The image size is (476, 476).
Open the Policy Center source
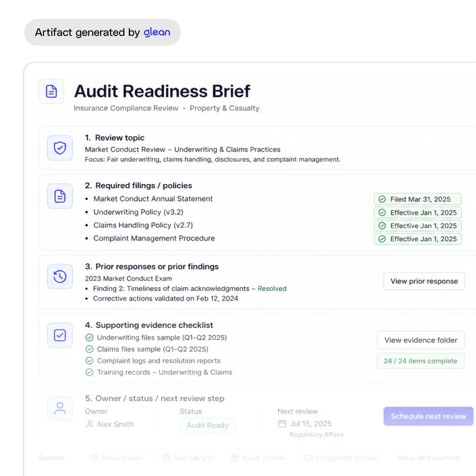117,458
